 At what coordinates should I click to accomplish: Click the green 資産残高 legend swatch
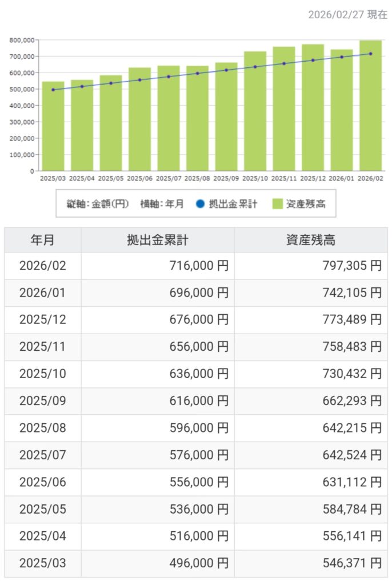pyautogui.click(x=277, y=204)
